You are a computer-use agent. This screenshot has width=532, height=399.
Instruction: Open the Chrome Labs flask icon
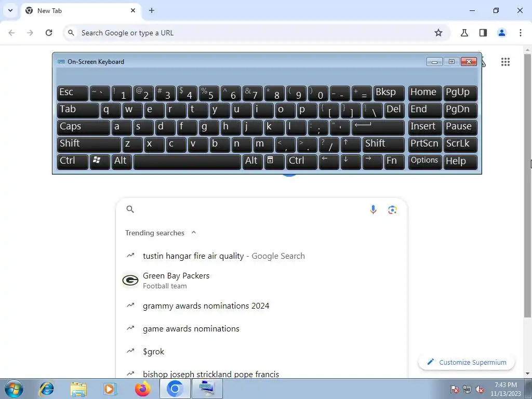point(464,33)
